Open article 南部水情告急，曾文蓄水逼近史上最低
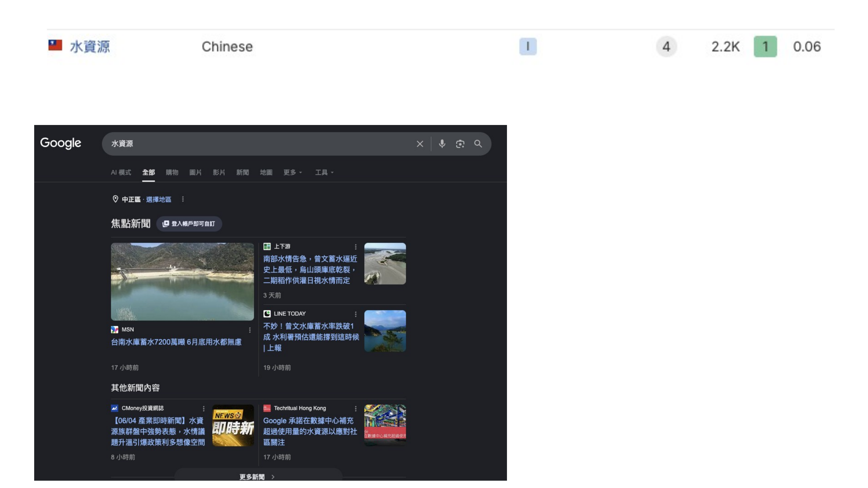The width and height of the screenshot is (868, 488). pyautogui.click(x=310, y=269)
